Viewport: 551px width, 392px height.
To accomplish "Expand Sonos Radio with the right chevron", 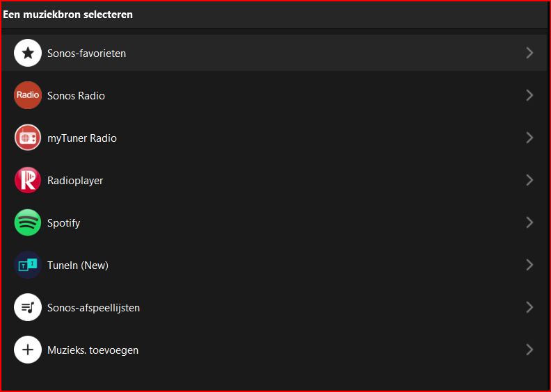I will pos(529,95).
